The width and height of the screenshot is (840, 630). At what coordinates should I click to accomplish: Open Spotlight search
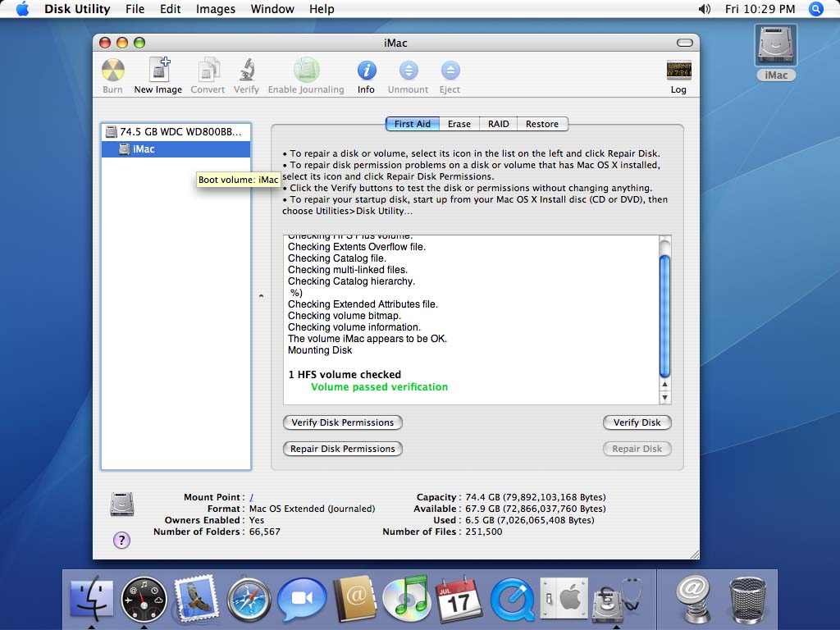click(816, 9)
